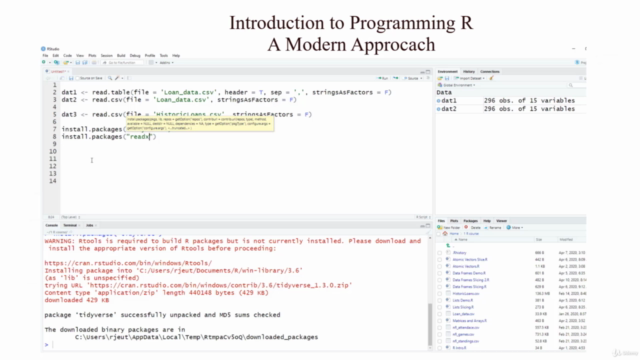Screen dimensions: 640x360
Task: Source the script with the Source button
Action: click(x=411, y=78)
